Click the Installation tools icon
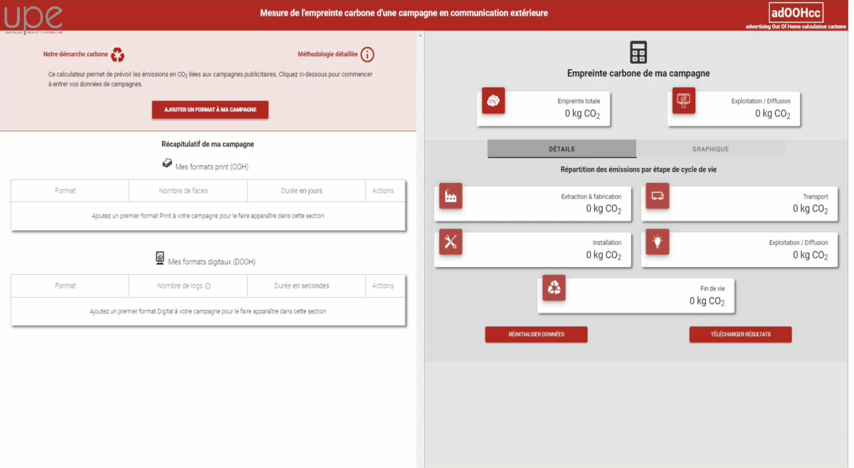Viewport: 854px width, 468px height. point(451,242)
